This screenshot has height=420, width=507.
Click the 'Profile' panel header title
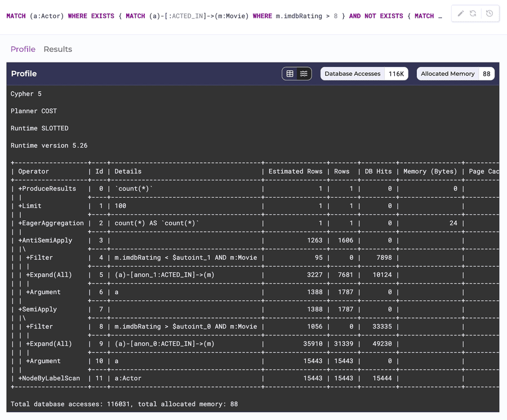point(24,74)
